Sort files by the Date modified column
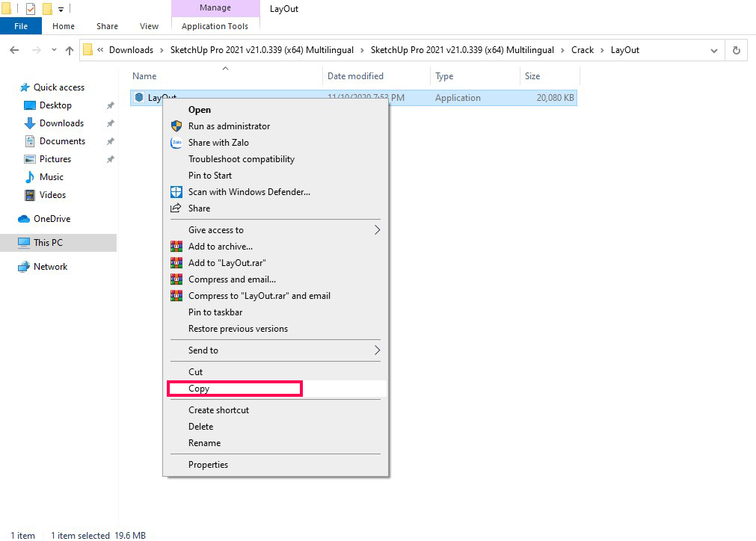The image size is (756, 541). click(355, 76)
